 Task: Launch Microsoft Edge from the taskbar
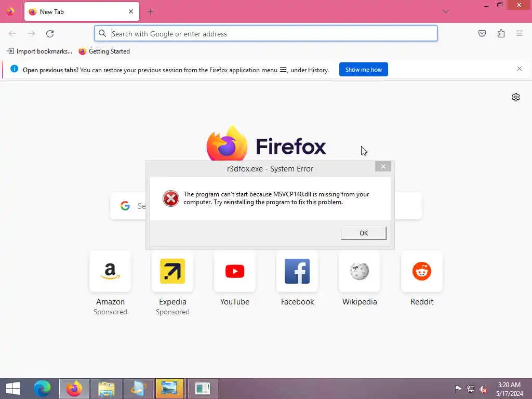[x=42, y=389]
